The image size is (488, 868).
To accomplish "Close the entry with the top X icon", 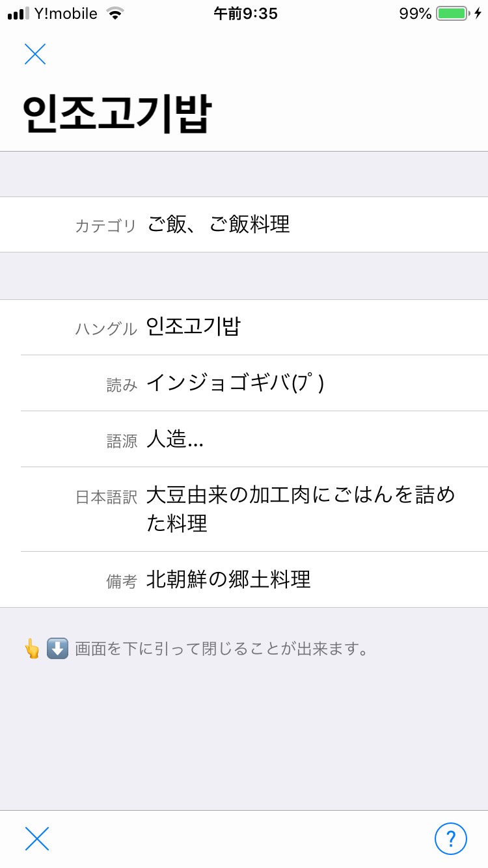I will point(35,54).
